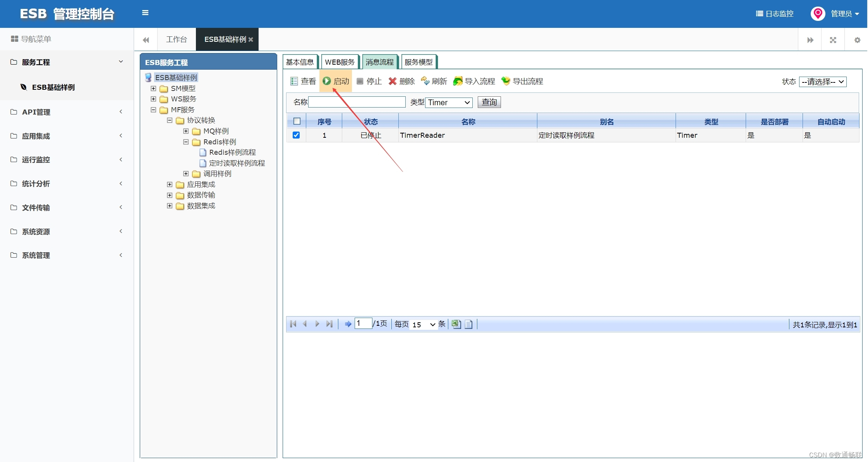This screenshot has height=462, width=868.
Task: Collapse the Redis样例 tree node
Action: (x=186, y=142)
